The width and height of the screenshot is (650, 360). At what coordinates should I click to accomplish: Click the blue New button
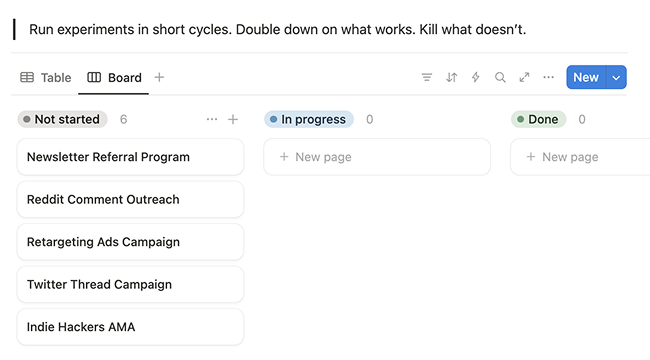(x=586, y=77)
